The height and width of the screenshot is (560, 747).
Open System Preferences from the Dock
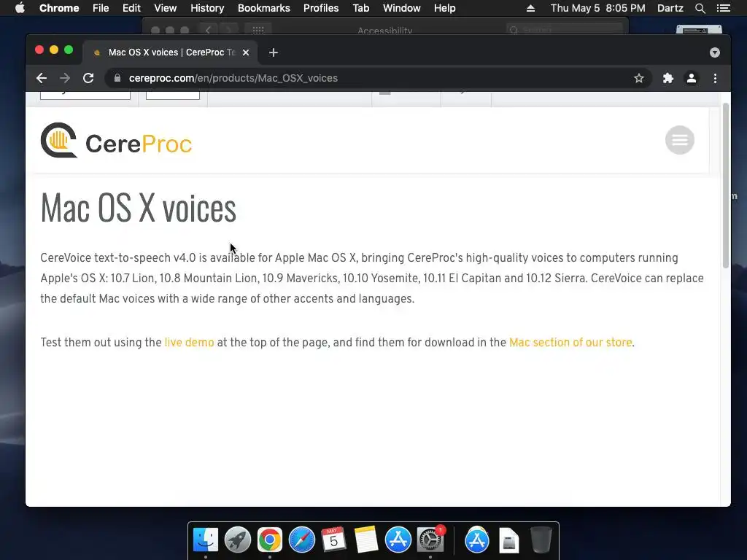click(x=430, y=540)
